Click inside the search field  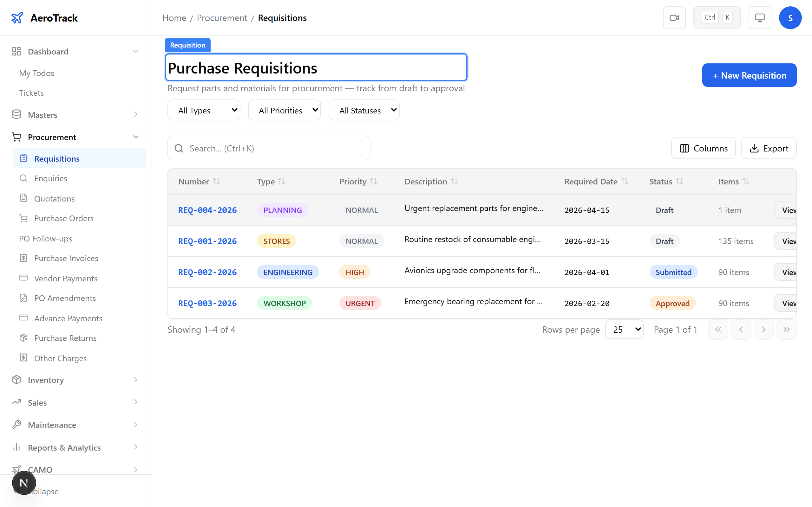[268, 148]
